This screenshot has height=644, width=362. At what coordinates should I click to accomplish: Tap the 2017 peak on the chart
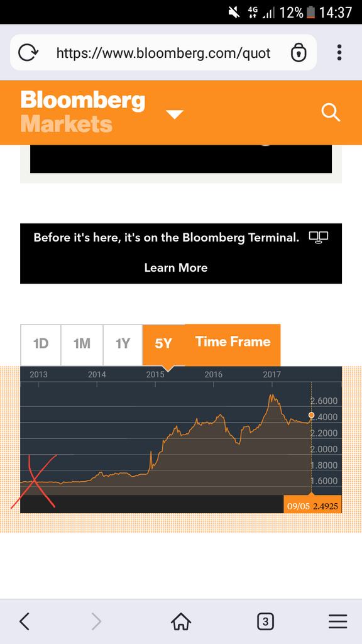point(271,396)
